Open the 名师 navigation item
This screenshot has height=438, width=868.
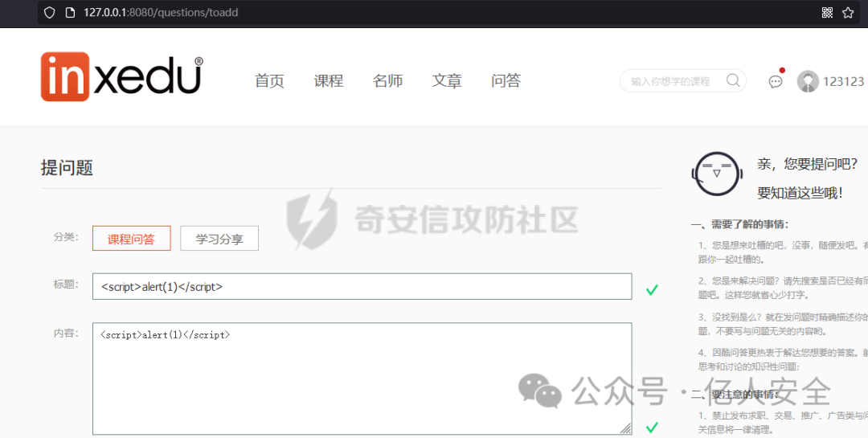pyautogui.click(x=387, y=81)
